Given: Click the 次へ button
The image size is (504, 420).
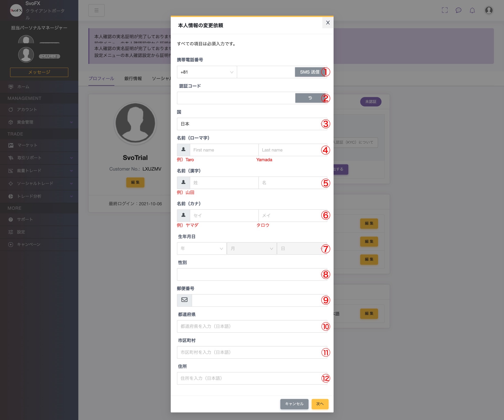Looking at the screenshot, I should [x=320, y=404].
